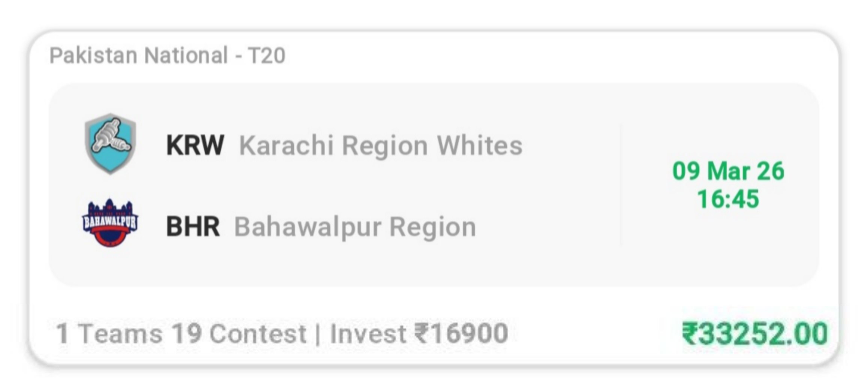This screenshot has width=868, height=383.
Task: Open the Karachi Region Whites team name
Action: (x=380, y=145)
